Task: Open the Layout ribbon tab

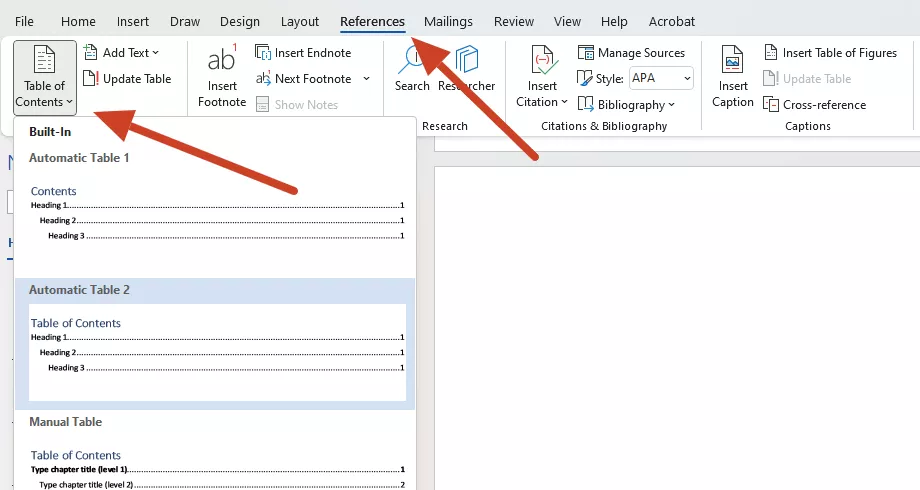Action: [300, 22]
